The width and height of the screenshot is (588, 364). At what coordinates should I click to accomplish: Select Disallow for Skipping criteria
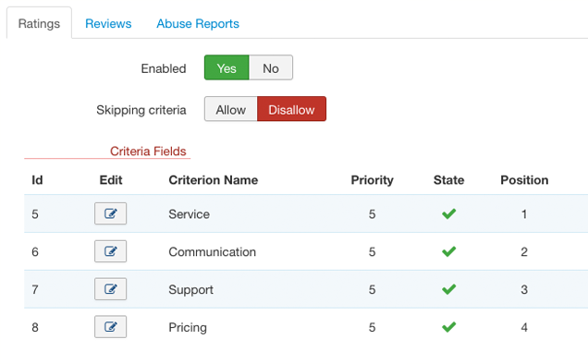[x=291, y=109]
